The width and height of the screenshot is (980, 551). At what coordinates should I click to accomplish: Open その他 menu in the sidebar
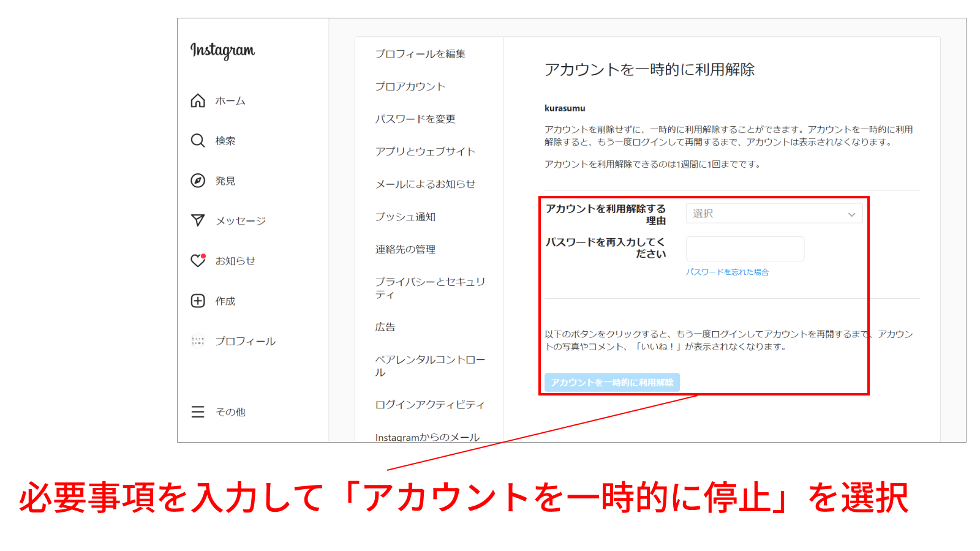coord(230,412)
